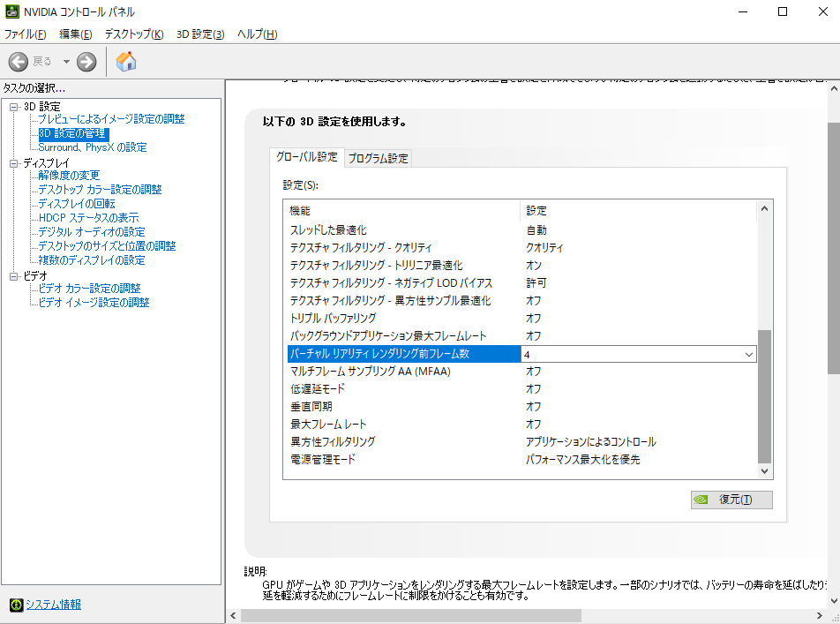Viewport: 840px width, 624px height.
Task: Open 解像度の変更 page
Action: 69,176
